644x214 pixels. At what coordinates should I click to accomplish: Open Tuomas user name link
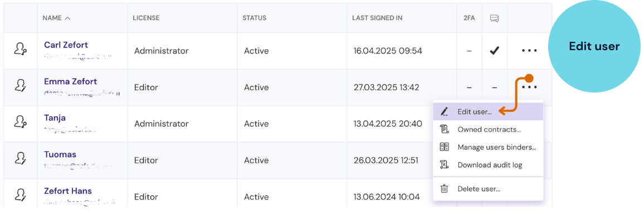click(60, 154)
